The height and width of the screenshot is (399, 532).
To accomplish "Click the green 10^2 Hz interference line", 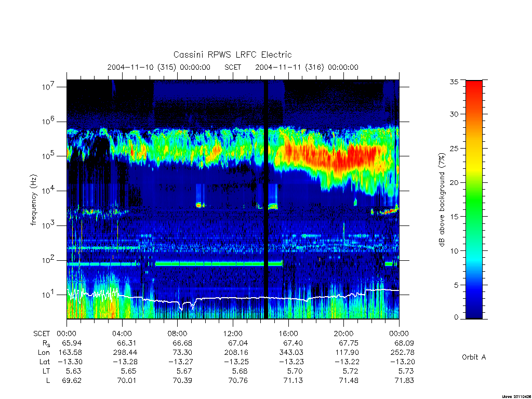I will pos(219,263).
